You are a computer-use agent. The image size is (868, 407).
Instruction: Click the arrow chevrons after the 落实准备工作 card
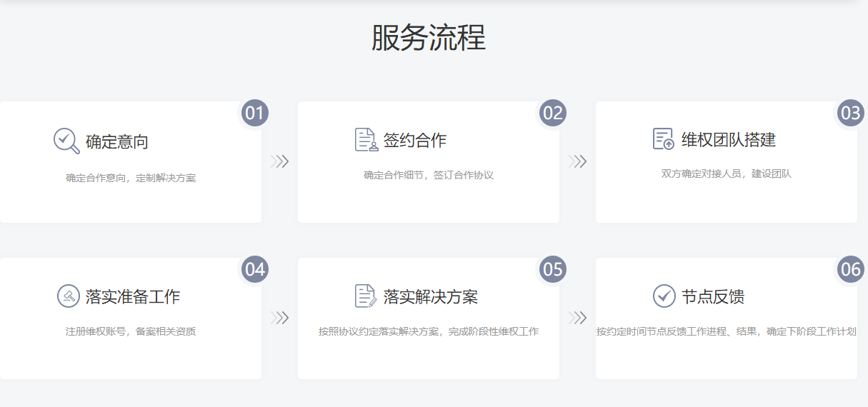[x=280, y=318]
